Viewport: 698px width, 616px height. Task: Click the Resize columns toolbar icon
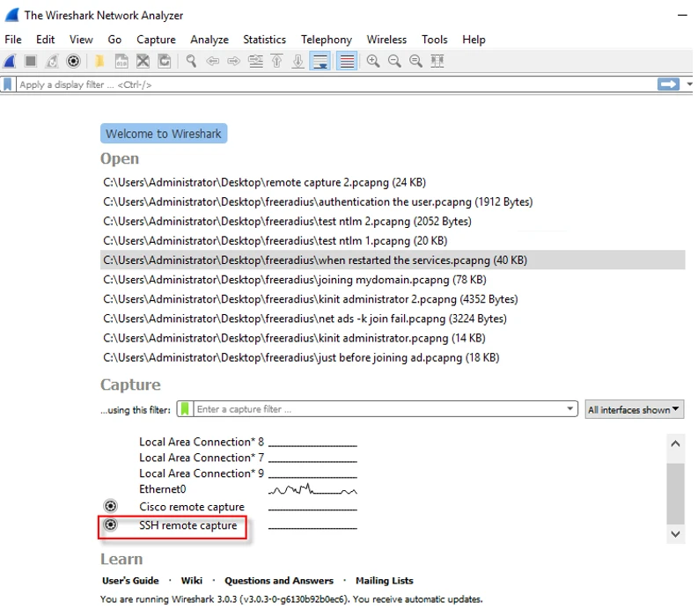coord(437,61)
